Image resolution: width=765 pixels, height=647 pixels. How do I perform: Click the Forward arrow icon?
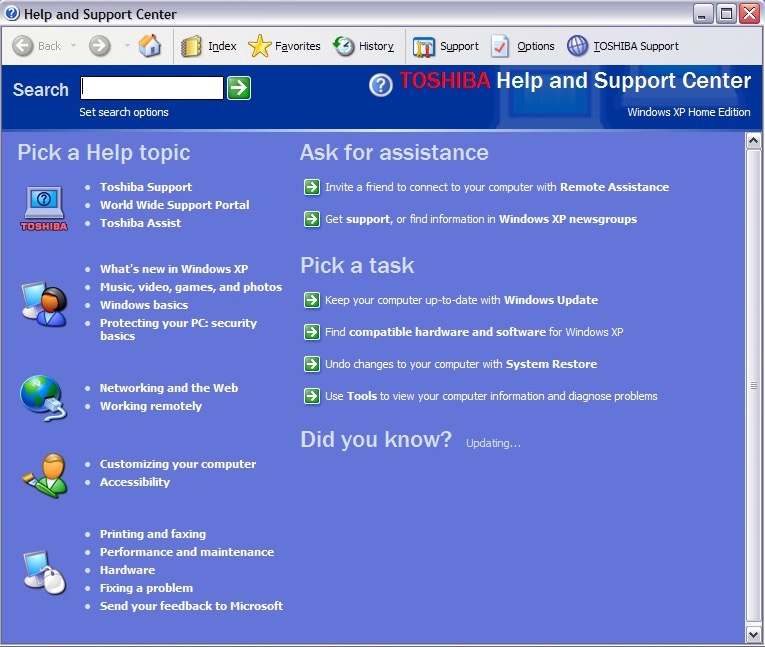coord(100,46)
